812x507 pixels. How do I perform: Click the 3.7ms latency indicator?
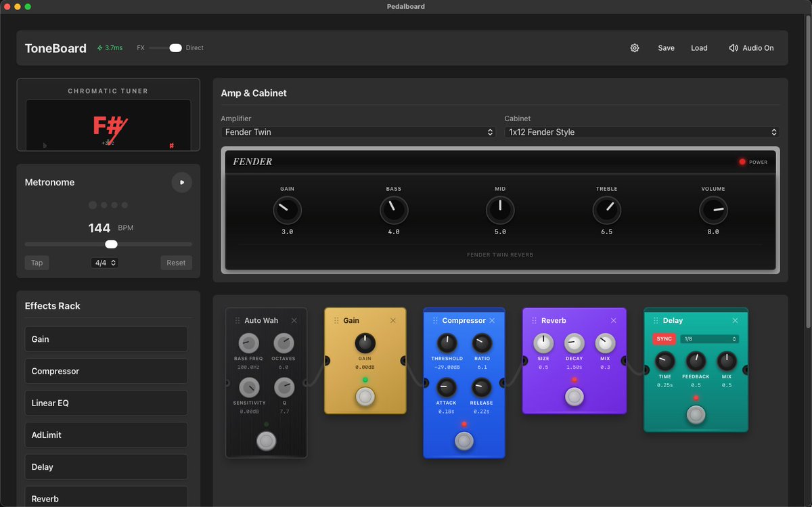coord(110,48)
